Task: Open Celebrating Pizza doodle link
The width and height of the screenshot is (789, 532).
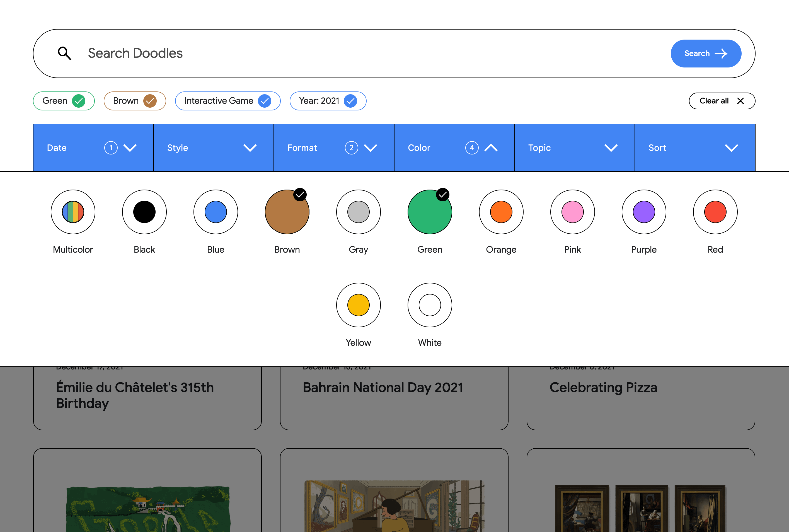Action: point(603,388)
